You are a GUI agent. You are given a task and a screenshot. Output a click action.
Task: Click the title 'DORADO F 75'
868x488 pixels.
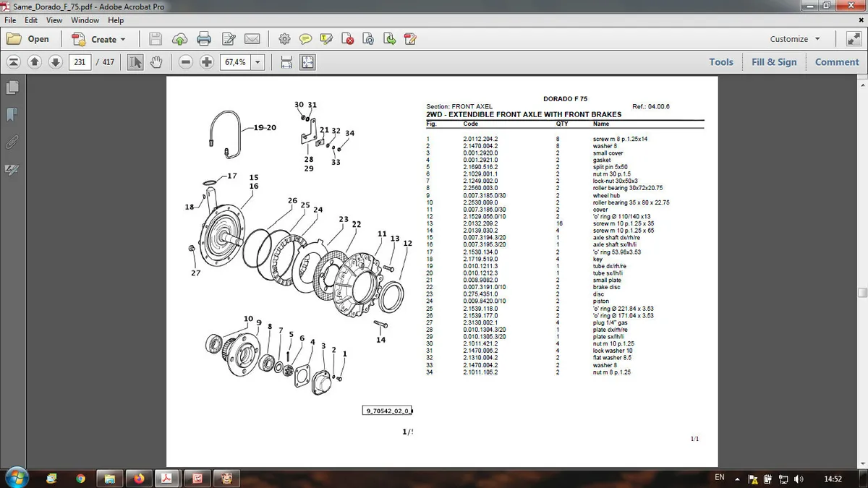566,99
